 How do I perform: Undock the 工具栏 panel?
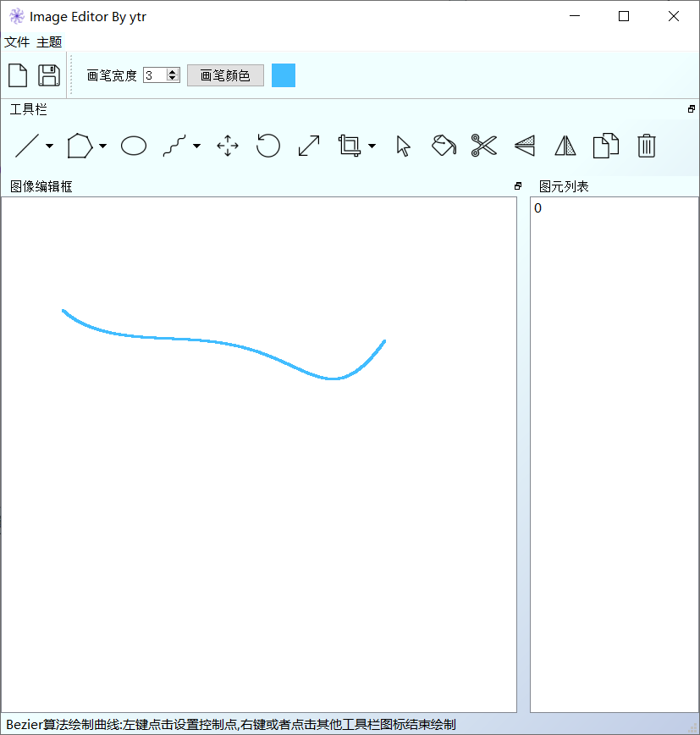click(x=691, y=109)
